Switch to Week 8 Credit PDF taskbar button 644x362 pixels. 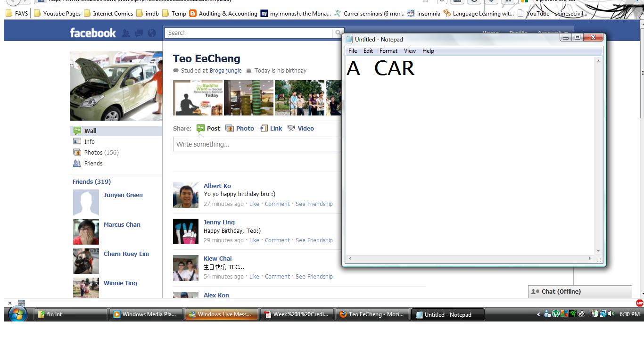click(297, 314)
